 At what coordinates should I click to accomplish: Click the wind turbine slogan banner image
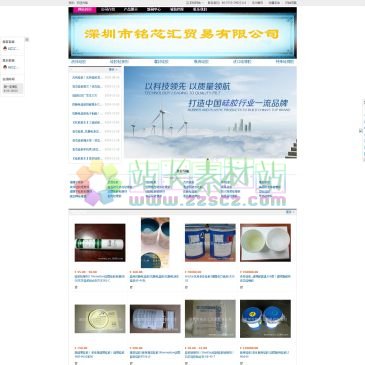210,112
